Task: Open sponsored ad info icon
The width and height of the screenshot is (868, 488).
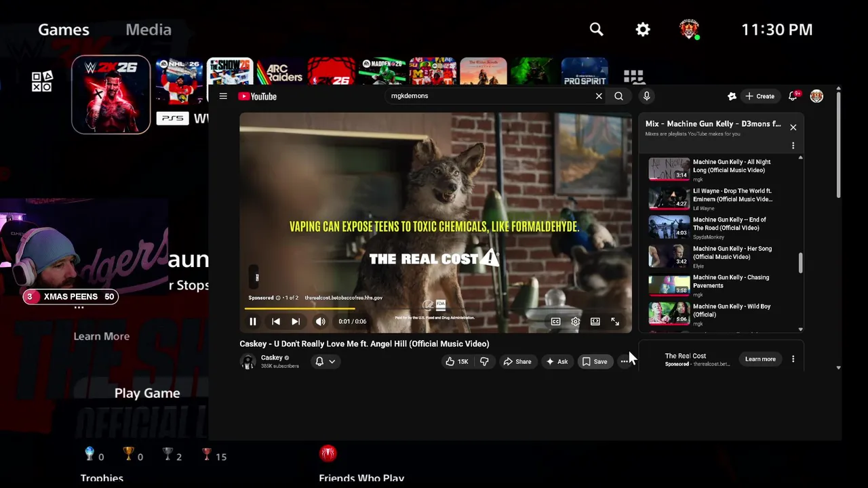Action: coord(278,298)
